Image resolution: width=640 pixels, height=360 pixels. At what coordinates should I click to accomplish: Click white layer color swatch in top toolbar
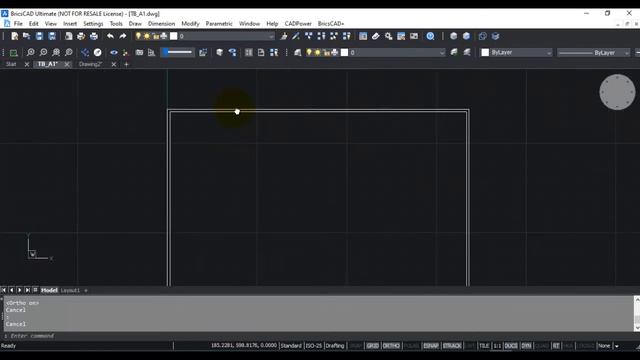click(173, 36)
